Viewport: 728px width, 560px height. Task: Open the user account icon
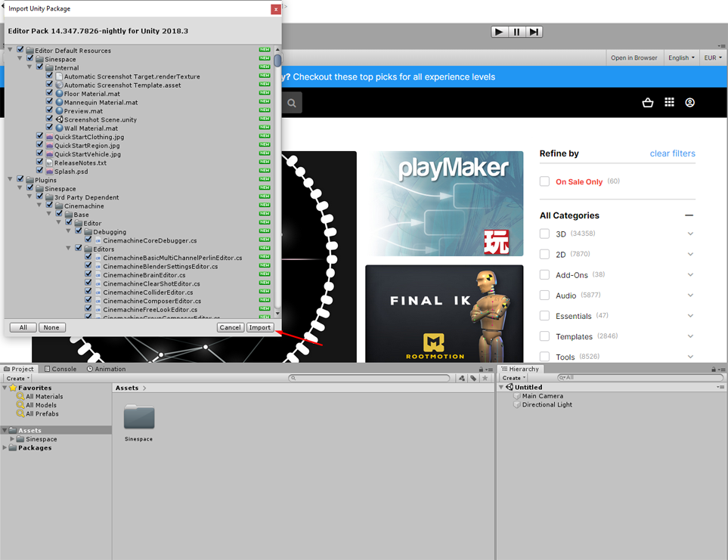click(690, 103)
